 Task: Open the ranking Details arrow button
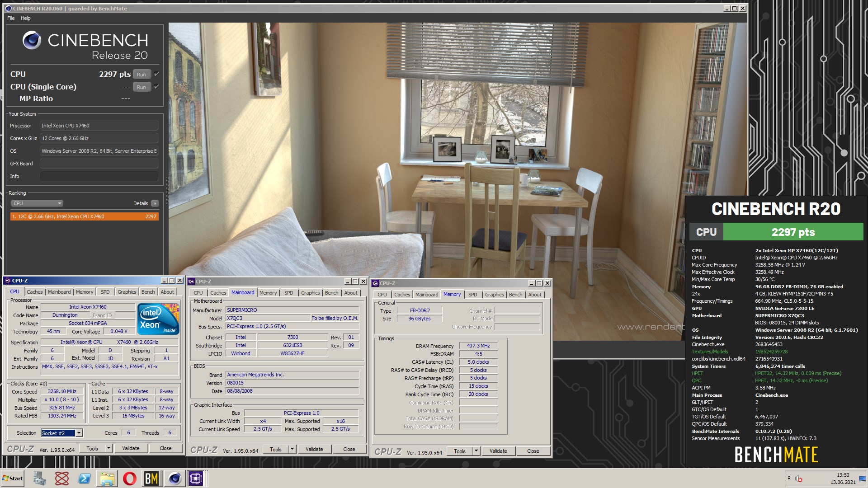pos(155,203)
